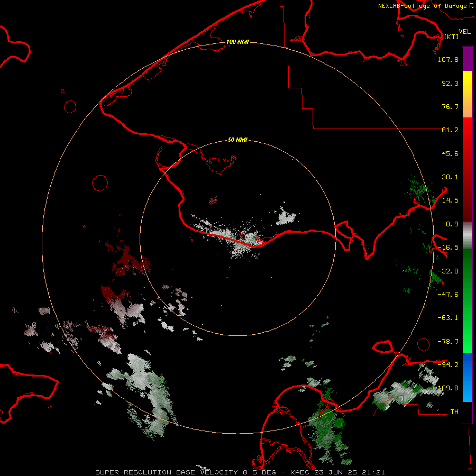The height and width of the screenshot is (476, 476).
Task: Click the -63.1 velocity scale value
Action: (448, 318)
